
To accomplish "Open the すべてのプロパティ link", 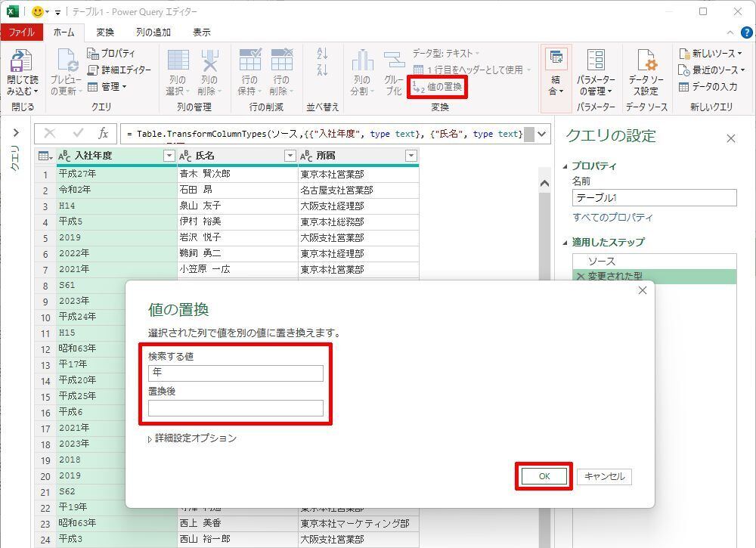I will 612,218.
